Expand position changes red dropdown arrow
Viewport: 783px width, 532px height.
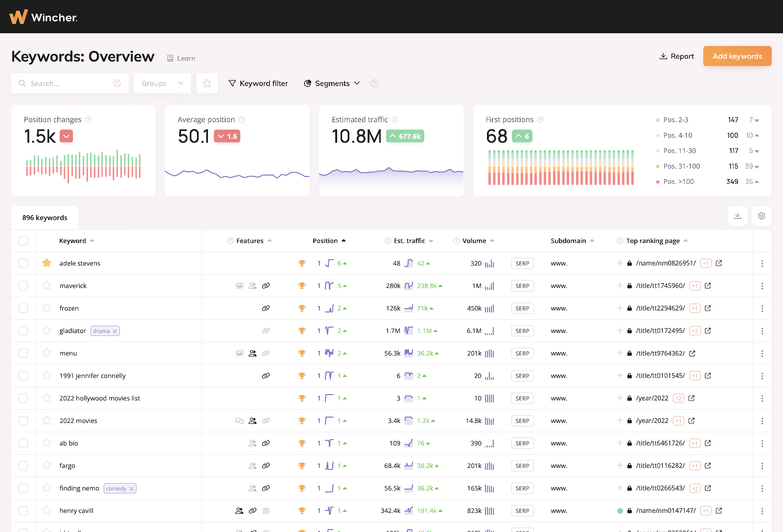pyautogui.click(x=67, y=136)
